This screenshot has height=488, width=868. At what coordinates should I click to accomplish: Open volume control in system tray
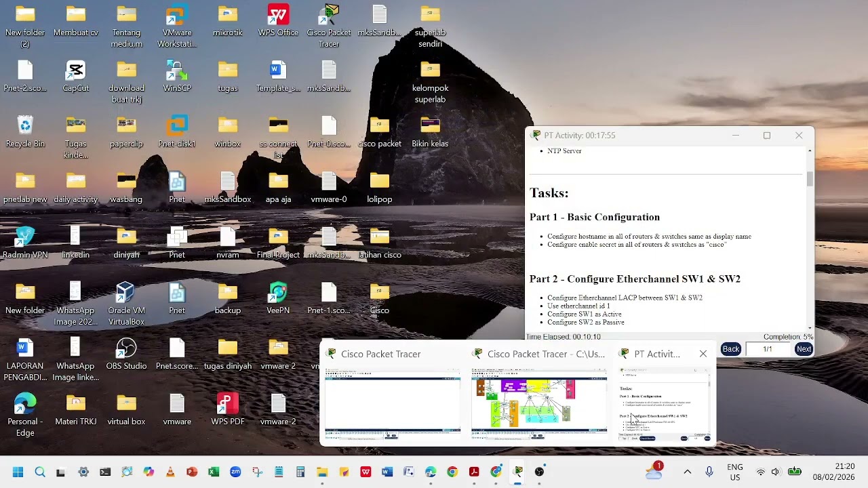tap(776, 472)
